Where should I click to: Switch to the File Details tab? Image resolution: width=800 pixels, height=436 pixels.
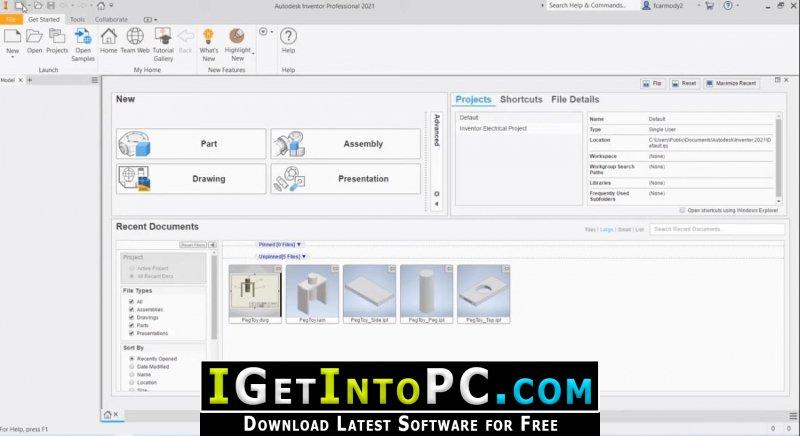click(575, 99)
